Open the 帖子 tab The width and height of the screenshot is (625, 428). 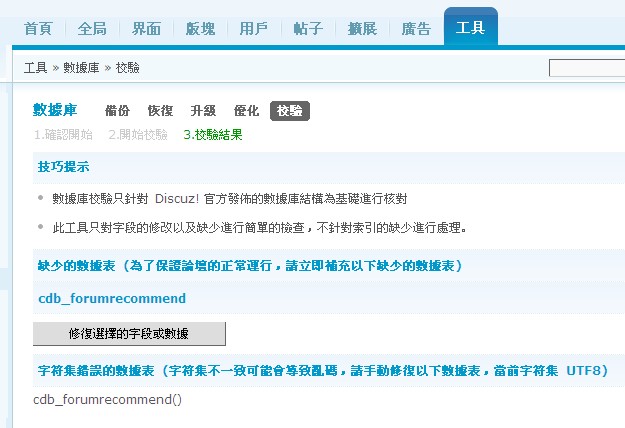coord(308,29)
